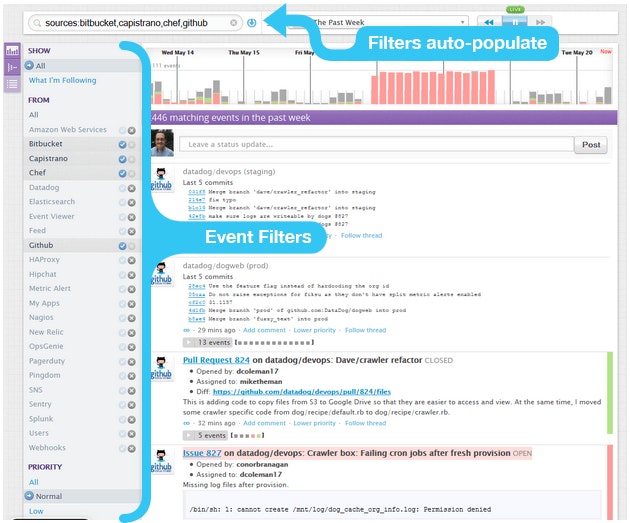
Task: Open the bar chart view in left sidebar
Action: pos(13,50)
